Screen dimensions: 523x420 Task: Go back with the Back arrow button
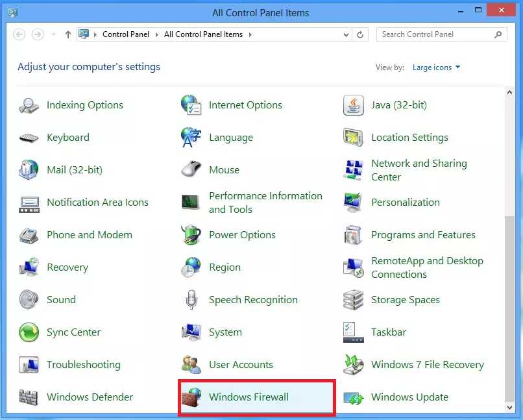(x=19, y=34)
